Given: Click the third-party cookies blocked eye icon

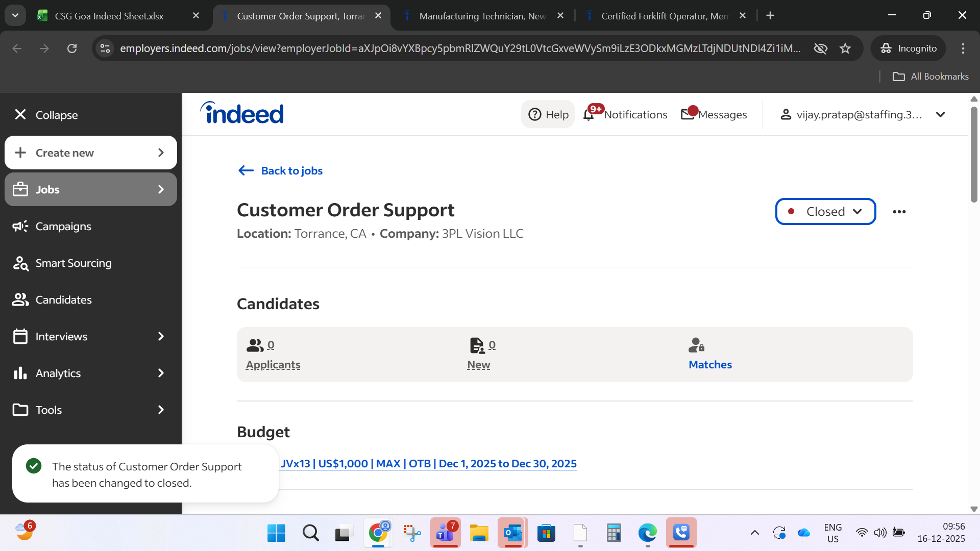Looking at the screenshot, I should [x=821, y=48].
